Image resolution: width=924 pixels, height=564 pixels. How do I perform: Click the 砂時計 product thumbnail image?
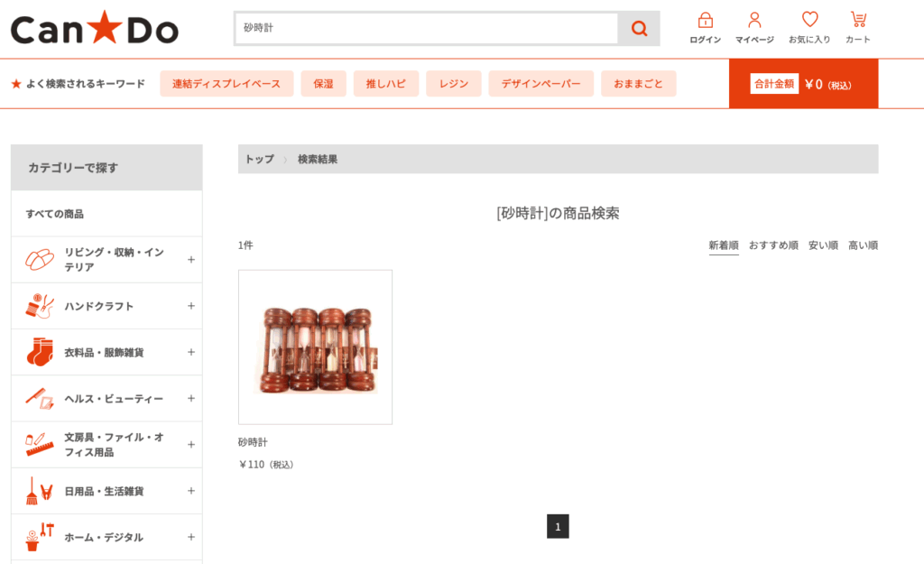(315, 347)
